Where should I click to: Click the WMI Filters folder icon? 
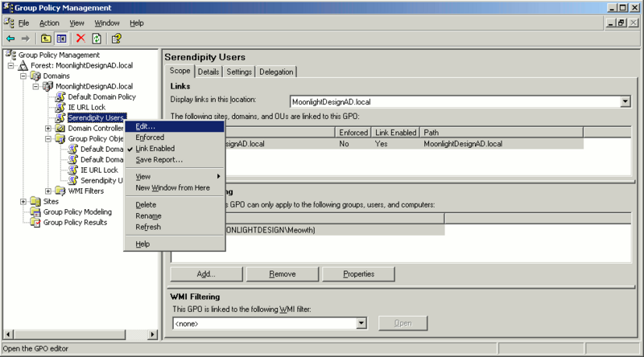[60, 191]
